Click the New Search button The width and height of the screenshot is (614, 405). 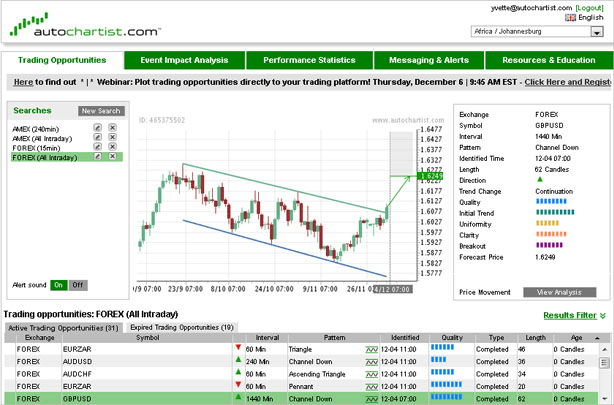coord(101,111)
